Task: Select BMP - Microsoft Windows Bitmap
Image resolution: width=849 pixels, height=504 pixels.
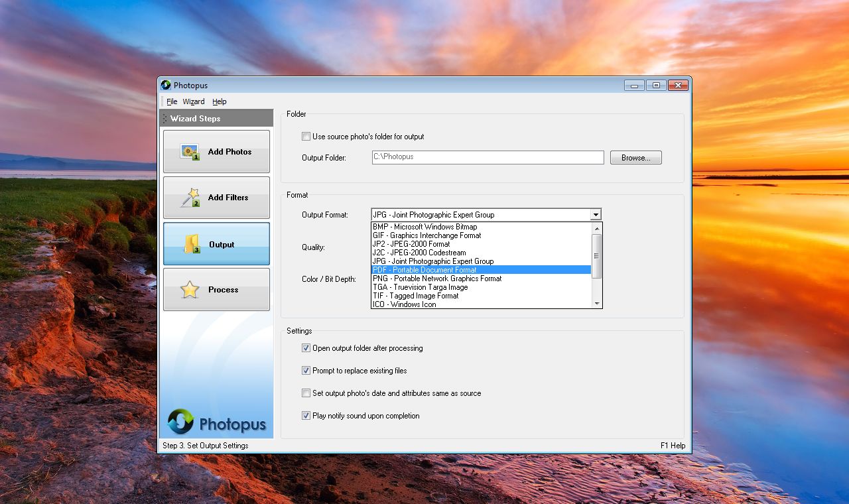Action: tap(481, 227)
